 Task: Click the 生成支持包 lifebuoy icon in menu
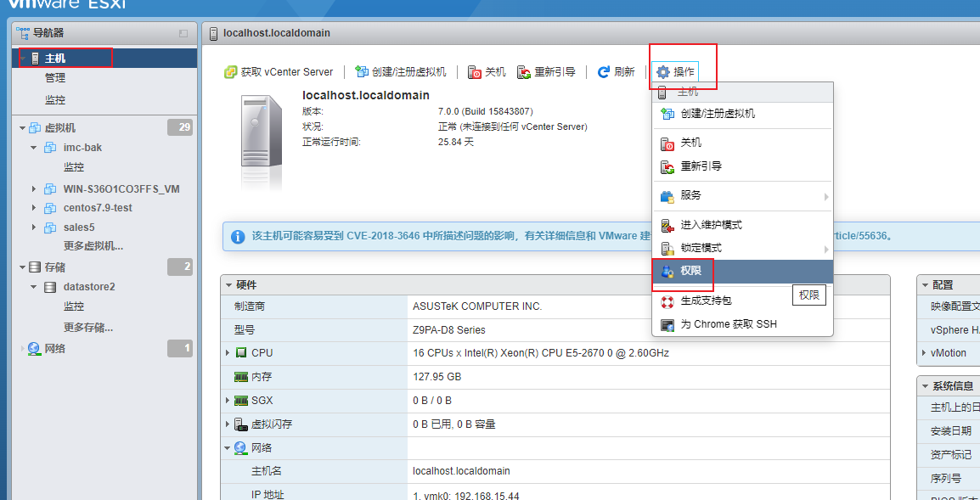pyautogui.click(x=668, y=301)
